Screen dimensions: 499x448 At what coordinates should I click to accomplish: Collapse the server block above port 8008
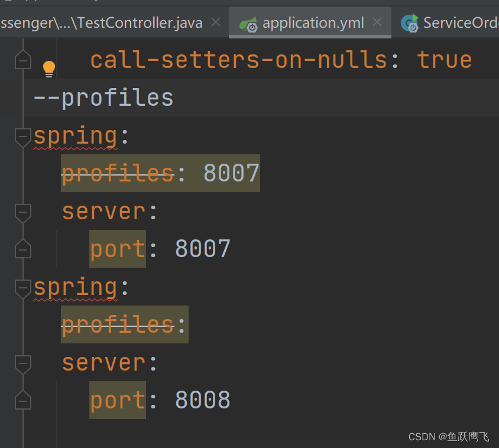pyautogui.click(x=22, y=364)
